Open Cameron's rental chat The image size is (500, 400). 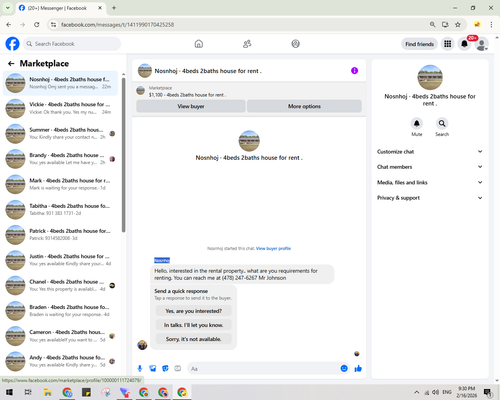click(x=60, y=336)
